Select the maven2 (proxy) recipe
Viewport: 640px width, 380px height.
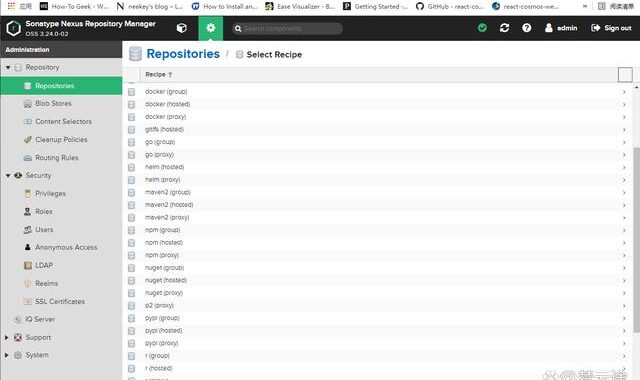[378, 218]
